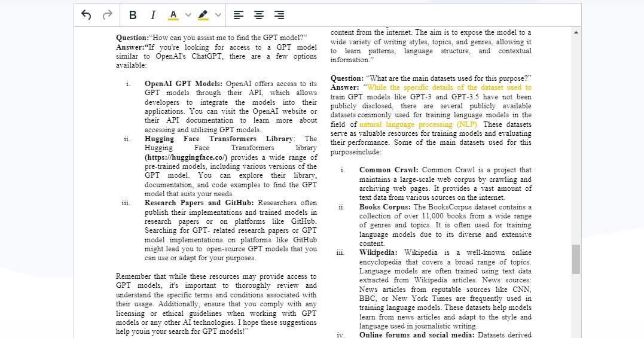Apply the highlighter marker tool
644x338 pixels.
[203, 15]
